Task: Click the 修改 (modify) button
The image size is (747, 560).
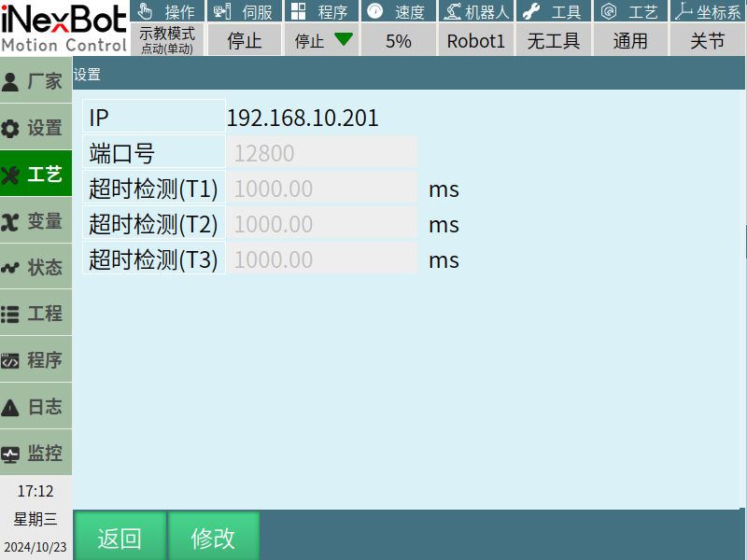Action: pos(213,537)
